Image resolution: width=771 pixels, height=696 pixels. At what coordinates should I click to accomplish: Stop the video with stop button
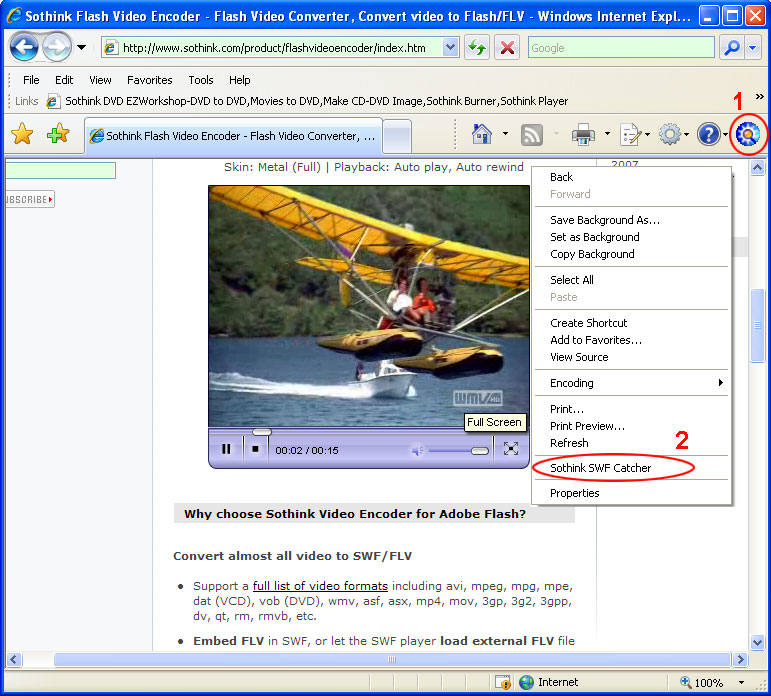point(255,449)
